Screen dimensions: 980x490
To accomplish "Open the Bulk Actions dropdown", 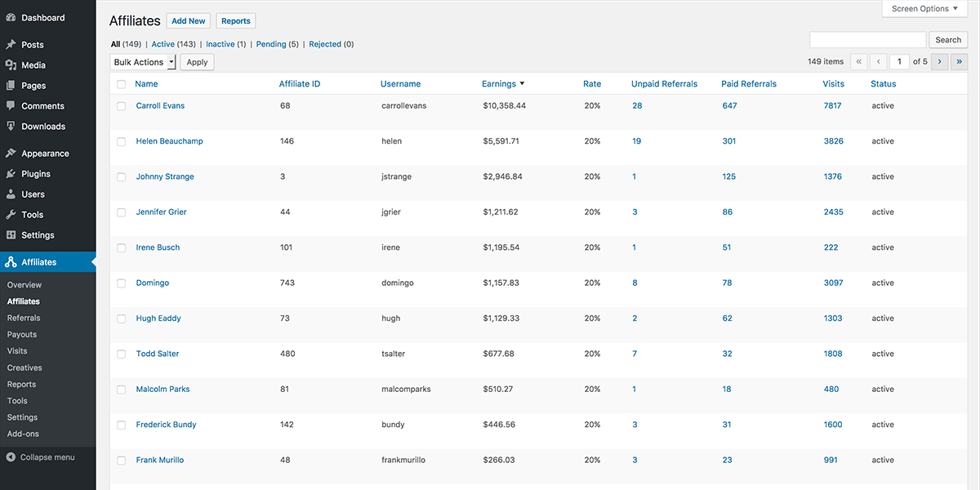I will (142, 61).
